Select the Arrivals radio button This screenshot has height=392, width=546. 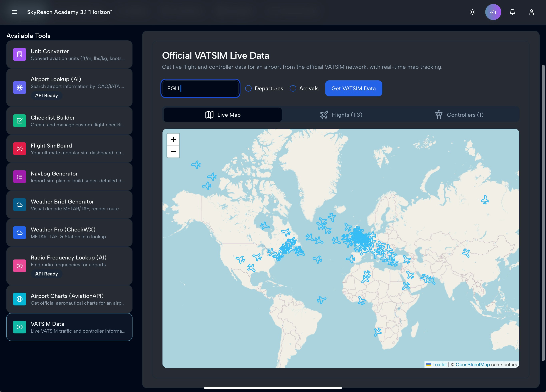tap(293, 88)
